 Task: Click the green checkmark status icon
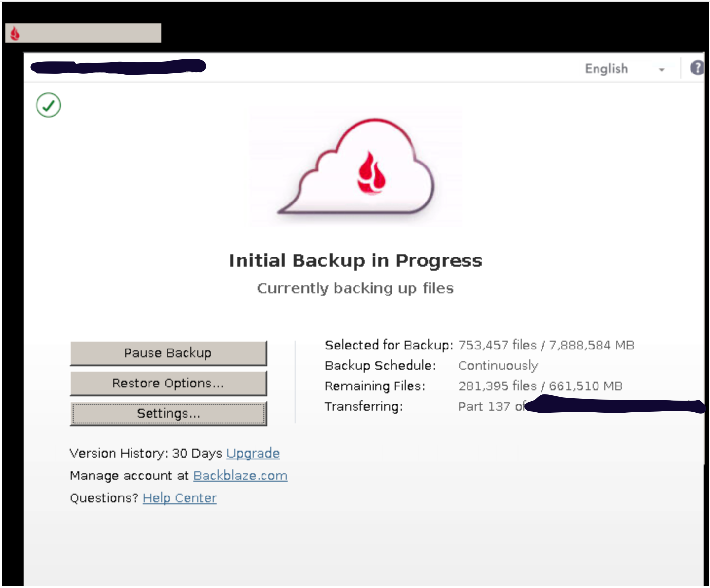click(49, 105)
